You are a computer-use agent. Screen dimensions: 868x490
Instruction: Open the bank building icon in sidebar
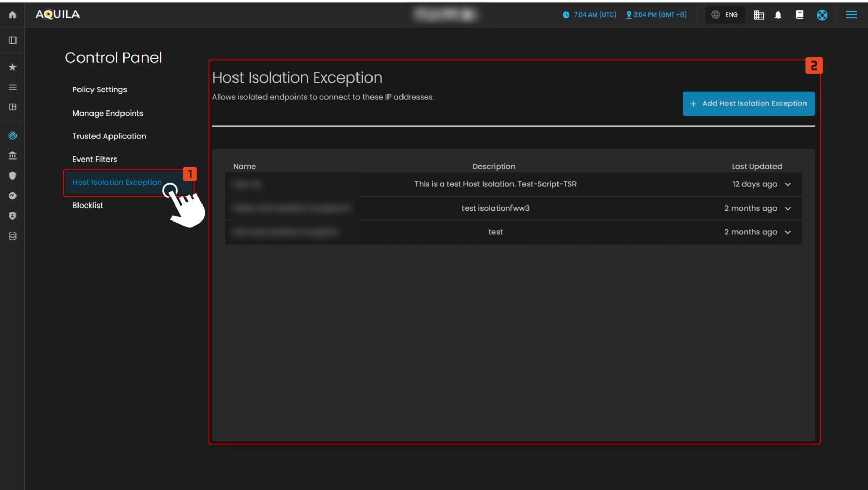point(12,155)
